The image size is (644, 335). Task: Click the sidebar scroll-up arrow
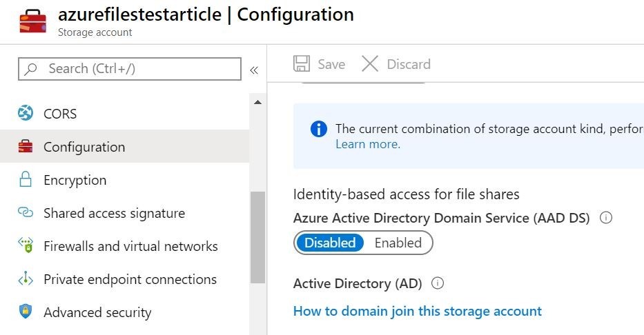(x=257, y=102)
